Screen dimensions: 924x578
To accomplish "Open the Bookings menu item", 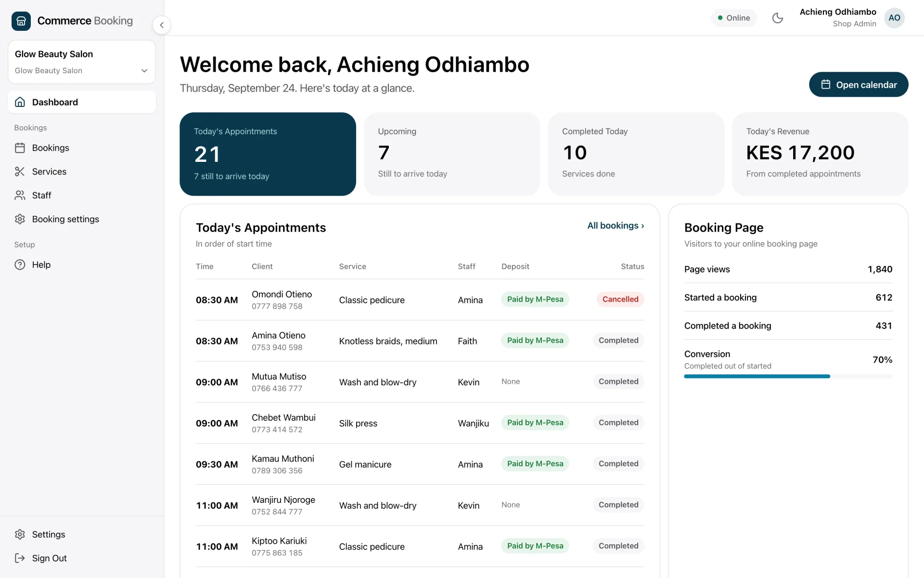I will [x=51, y=148].
